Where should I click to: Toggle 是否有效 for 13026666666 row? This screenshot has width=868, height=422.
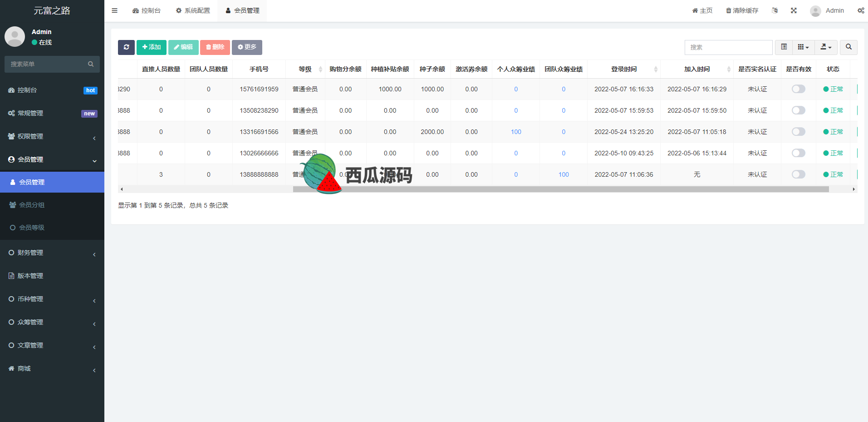tap(799, 153)
